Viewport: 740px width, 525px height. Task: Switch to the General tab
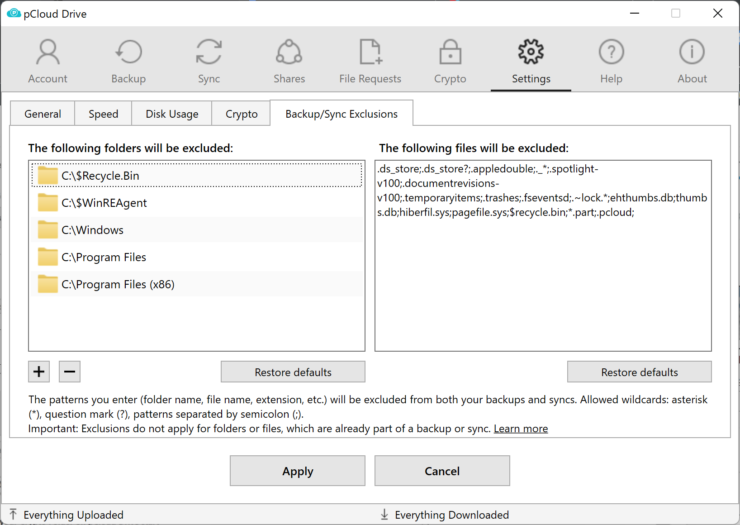pyautogui.click(x=43, y=114)
